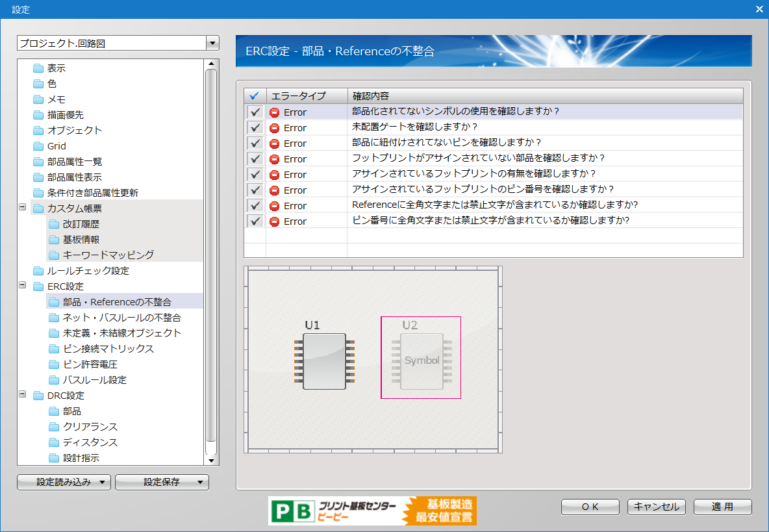
Task: Collapse the ERC設定 tree node
Action: point(23,286)
